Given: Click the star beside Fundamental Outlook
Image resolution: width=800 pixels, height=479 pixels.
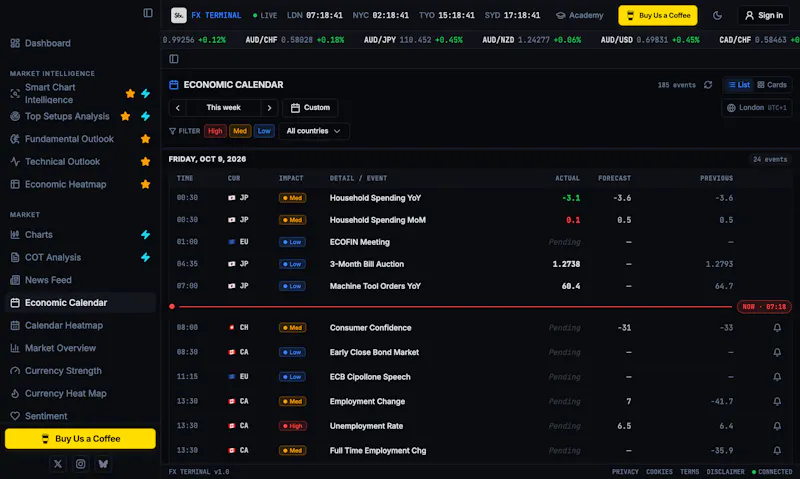Looking at the screenshot, I should [145, 139].
